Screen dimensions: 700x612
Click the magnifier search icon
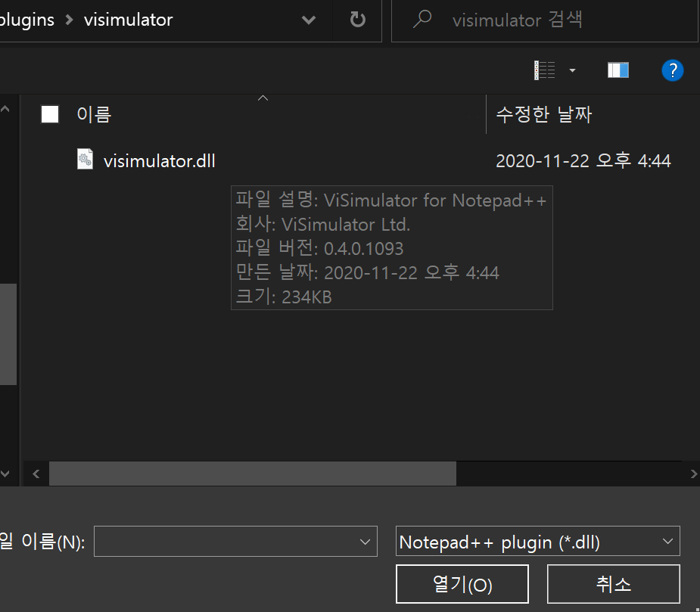click(x=422, y=19)
